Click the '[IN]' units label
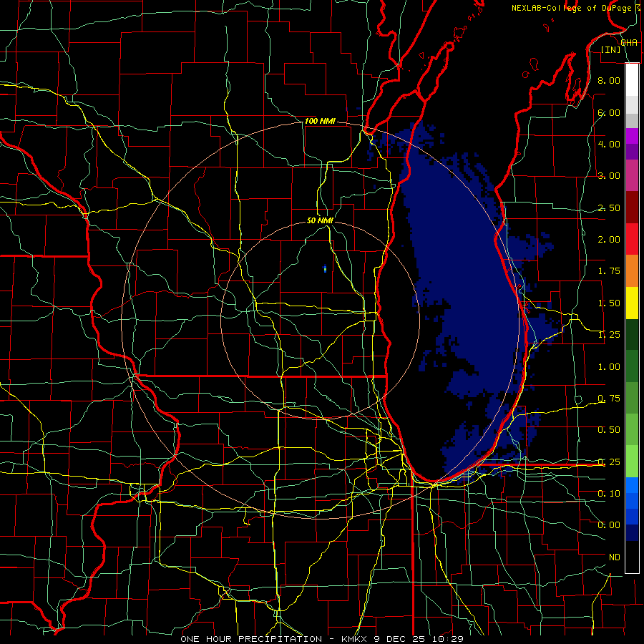Viewport: 644px width, 644px height. tap(611, 49)
